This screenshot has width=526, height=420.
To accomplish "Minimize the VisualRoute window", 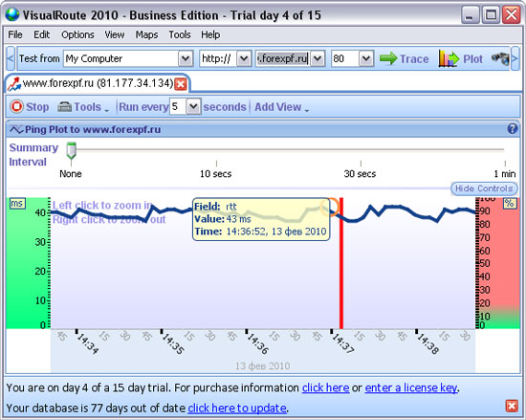I will (470, 15).
